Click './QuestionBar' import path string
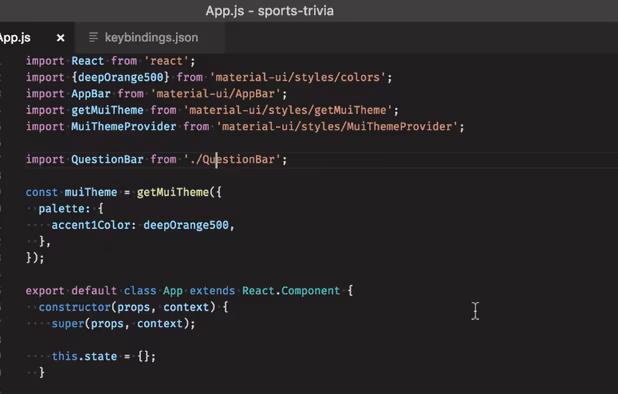 [233, 160]
